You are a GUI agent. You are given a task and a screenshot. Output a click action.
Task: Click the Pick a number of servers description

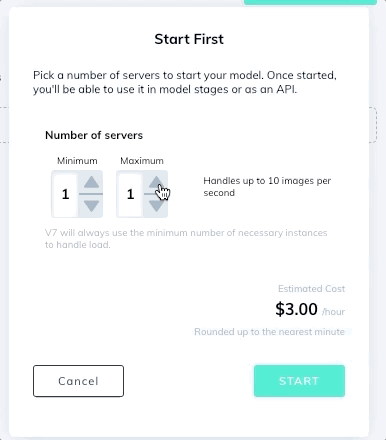click(x=185, y=82)
